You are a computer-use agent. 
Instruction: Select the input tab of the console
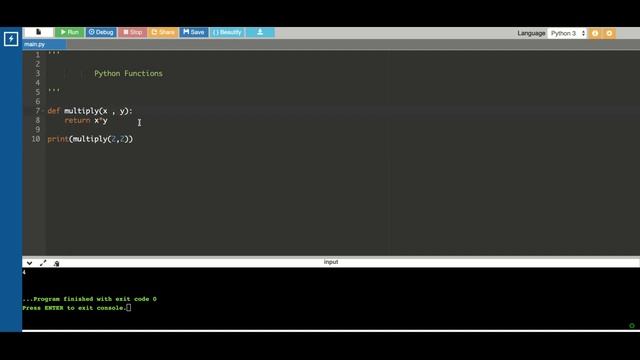pyautogui.click(x=331, y=262)
